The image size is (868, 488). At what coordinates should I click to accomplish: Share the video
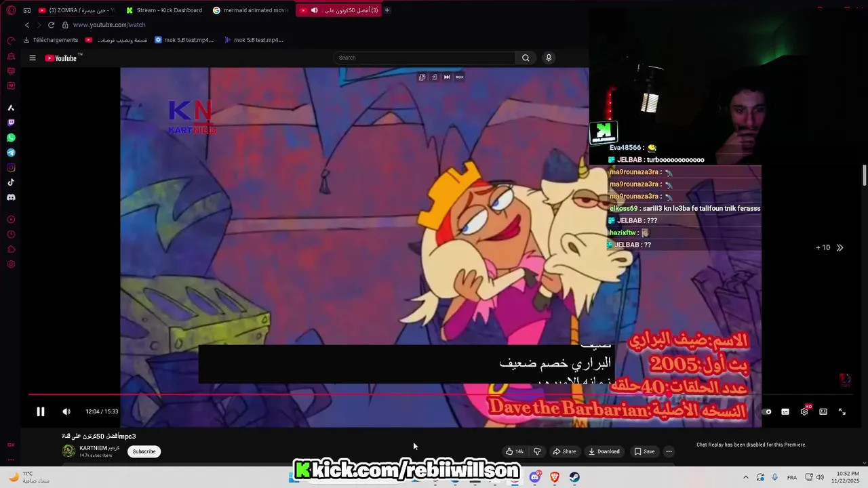tap(564, 451)
